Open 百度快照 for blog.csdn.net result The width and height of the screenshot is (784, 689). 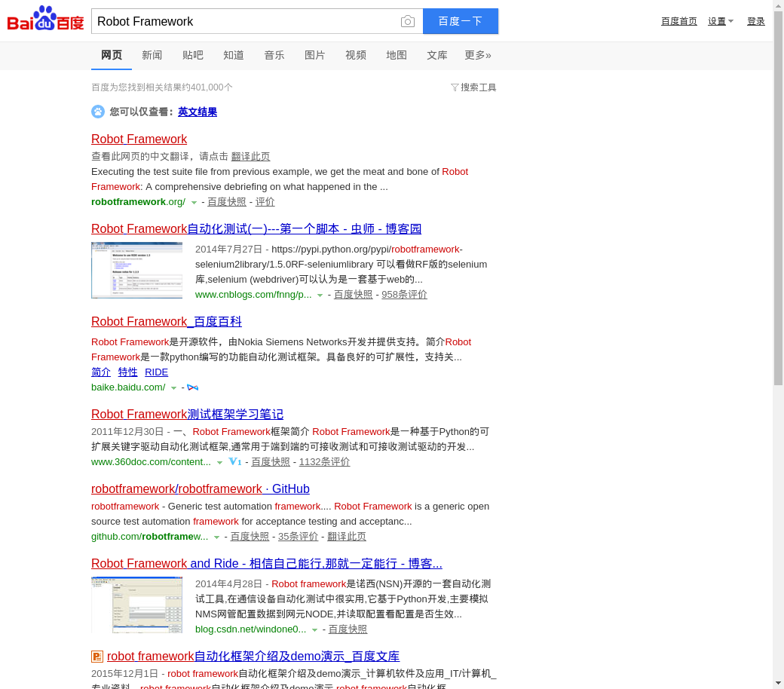[x=348, y=629]
